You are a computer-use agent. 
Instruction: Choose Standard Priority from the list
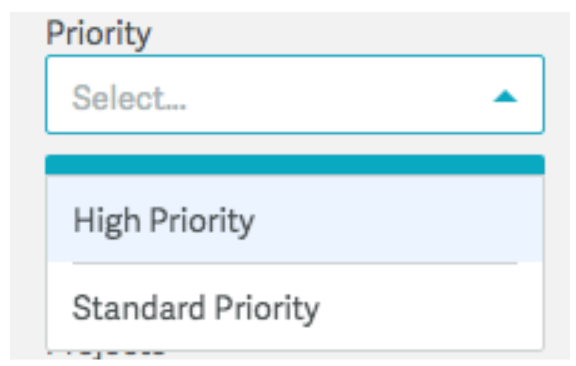(x=295, y=307)
